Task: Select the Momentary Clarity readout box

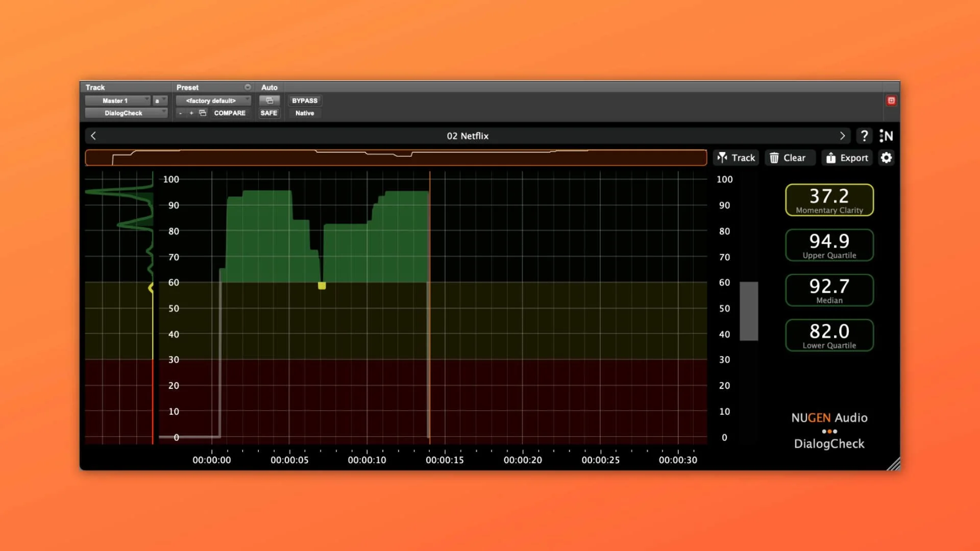Action: click(829, 200)
